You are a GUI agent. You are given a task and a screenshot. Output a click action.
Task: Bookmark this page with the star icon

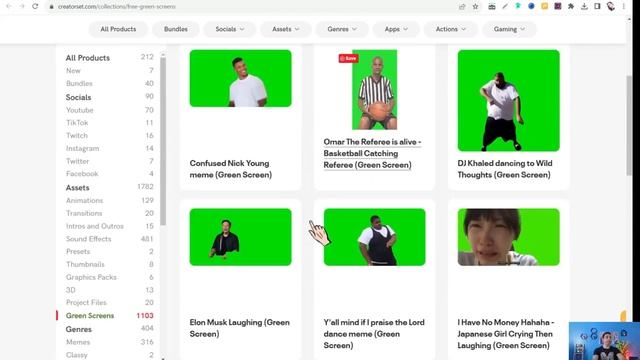click(476, 7)
